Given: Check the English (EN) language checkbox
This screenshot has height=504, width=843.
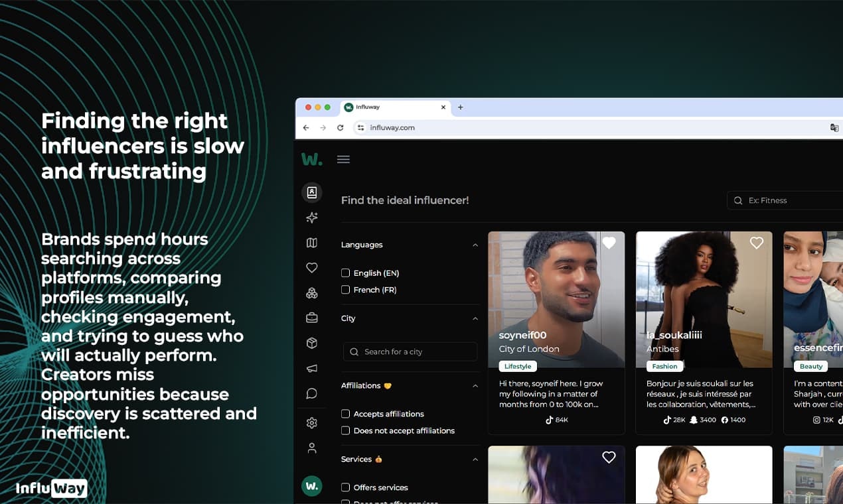Looking at the screenshot, I should pyautogui.click(x=345, y=273).
